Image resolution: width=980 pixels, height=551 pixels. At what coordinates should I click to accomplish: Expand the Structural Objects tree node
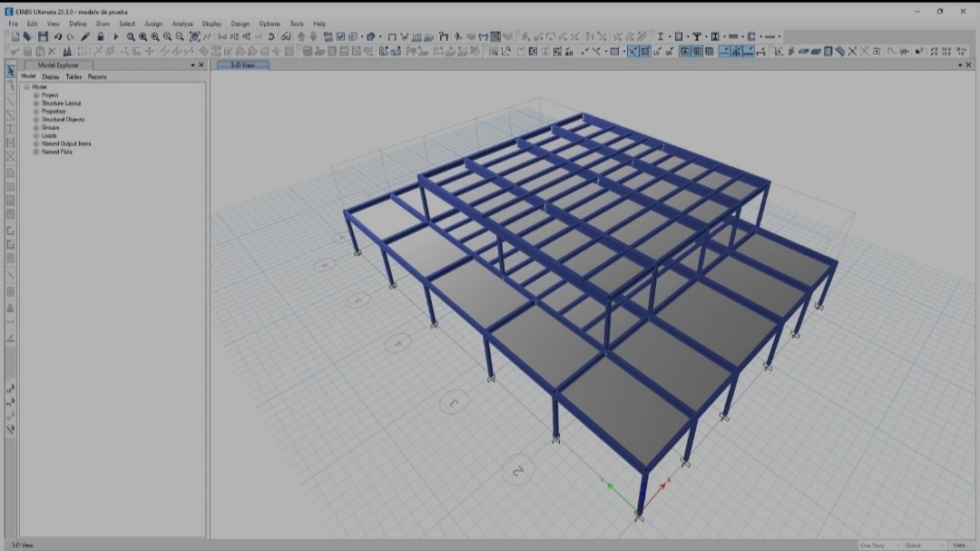pos(36,120)
